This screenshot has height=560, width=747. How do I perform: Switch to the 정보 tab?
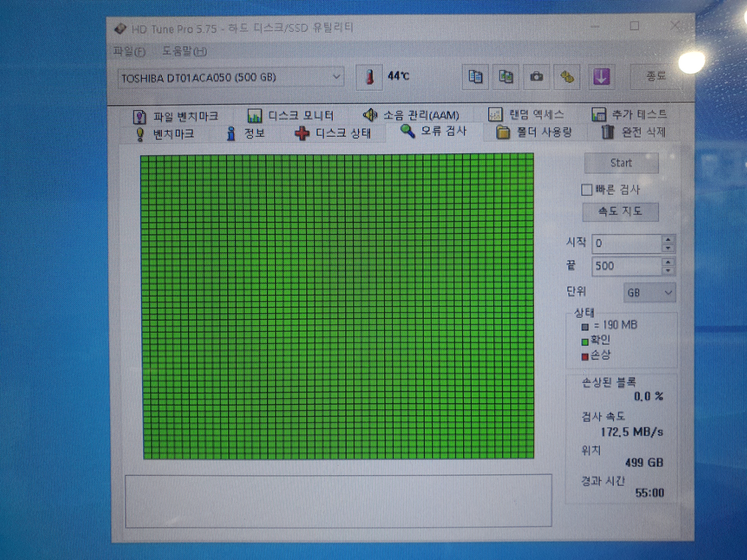coord(246,133)
